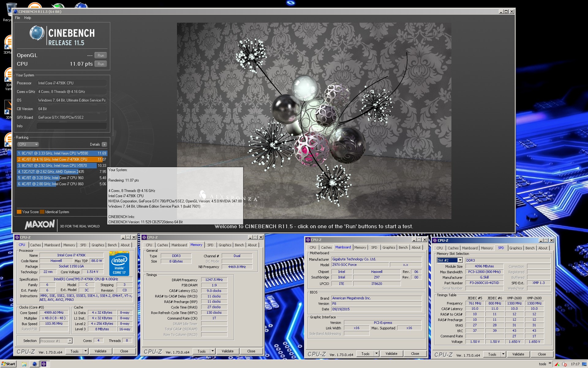Expand Tools arrow in Memory tab window
588x368 pixels.
pyautogui.click(x=213, y=351)
